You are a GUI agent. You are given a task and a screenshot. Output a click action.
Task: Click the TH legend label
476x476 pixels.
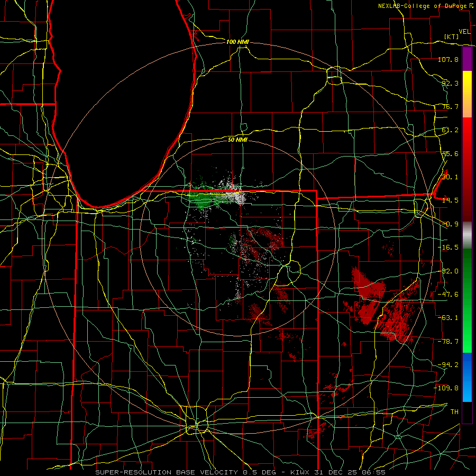pos(454,412)
